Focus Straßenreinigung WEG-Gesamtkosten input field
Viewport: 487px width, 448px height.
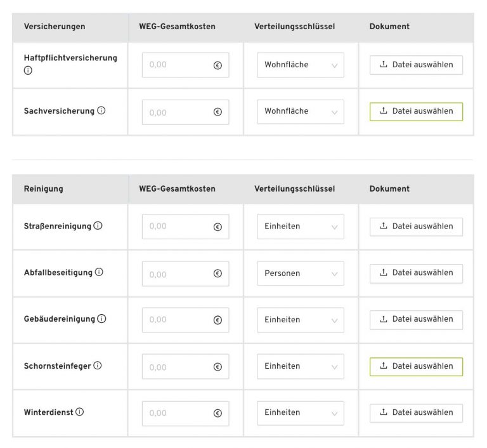click(179, 227)
